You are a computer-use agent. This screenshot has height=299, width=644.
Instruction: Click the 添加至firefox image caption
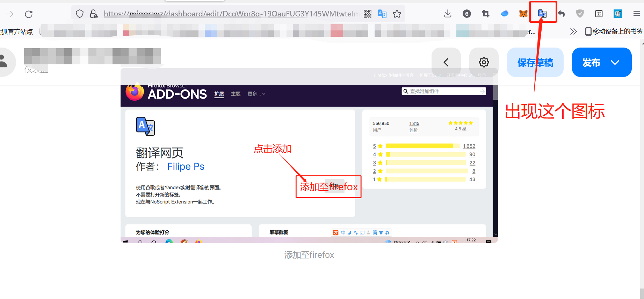(309, 255)
